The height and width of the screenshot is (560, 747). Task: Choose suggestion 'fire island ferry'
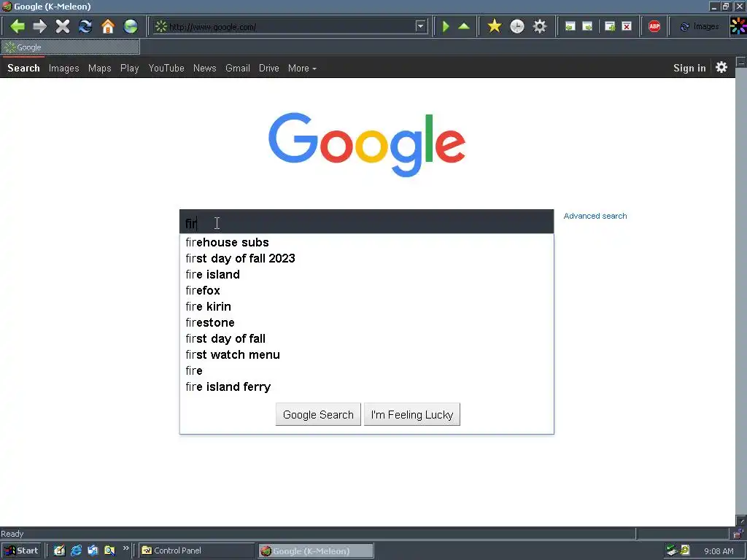point(366,386)
